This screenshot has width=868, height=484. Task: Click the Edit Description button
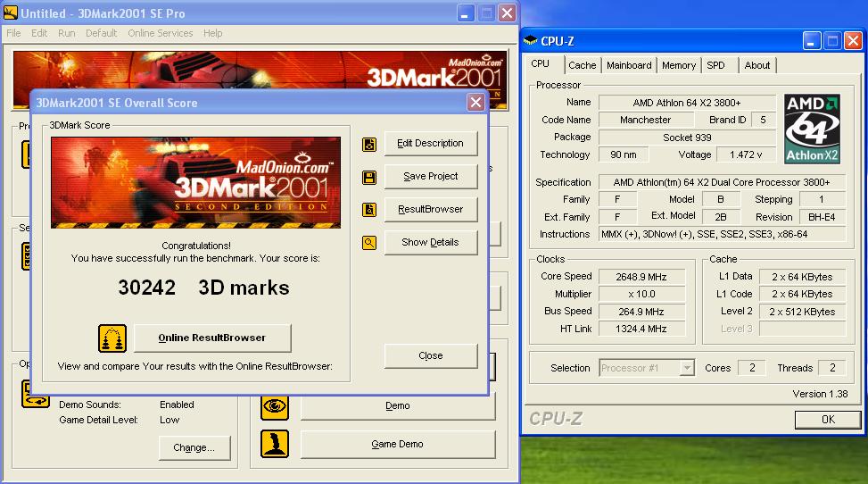tap(431, 144)
